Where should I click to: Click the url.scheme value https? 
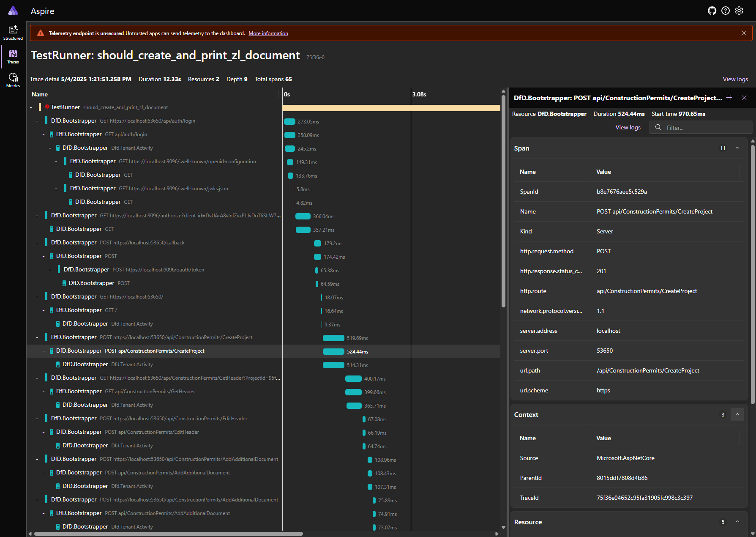[x=603, y=390]
